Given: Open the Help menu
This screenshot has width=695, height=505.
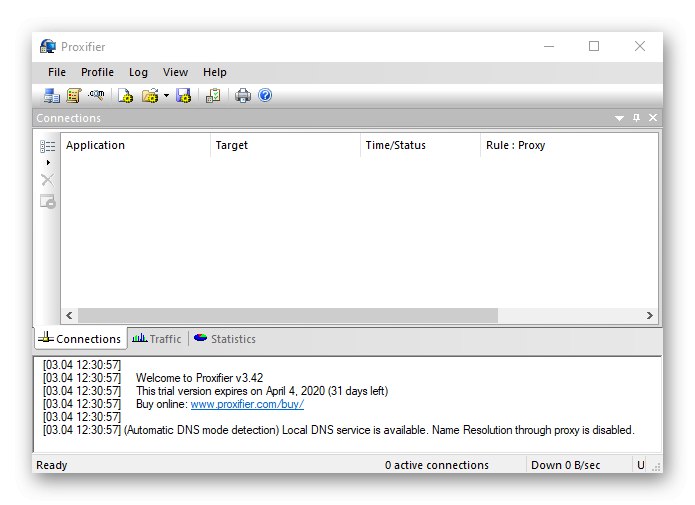Looking at the screenshot, I should [215, 72].
